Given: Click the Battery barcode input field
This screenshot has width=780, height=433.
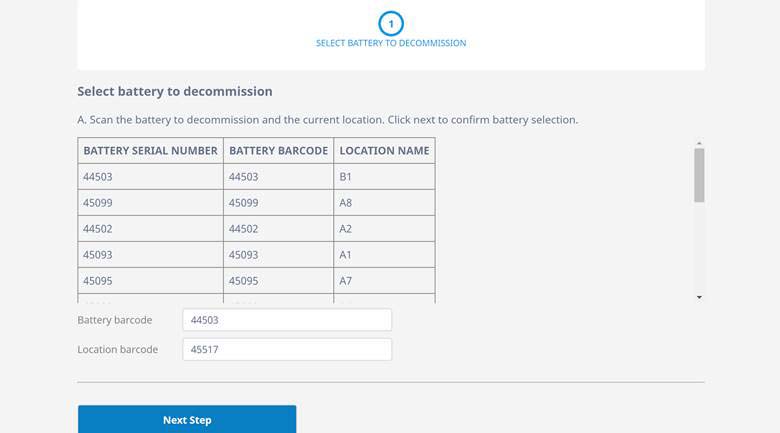Looking at the screenshot, I should 287,320.
